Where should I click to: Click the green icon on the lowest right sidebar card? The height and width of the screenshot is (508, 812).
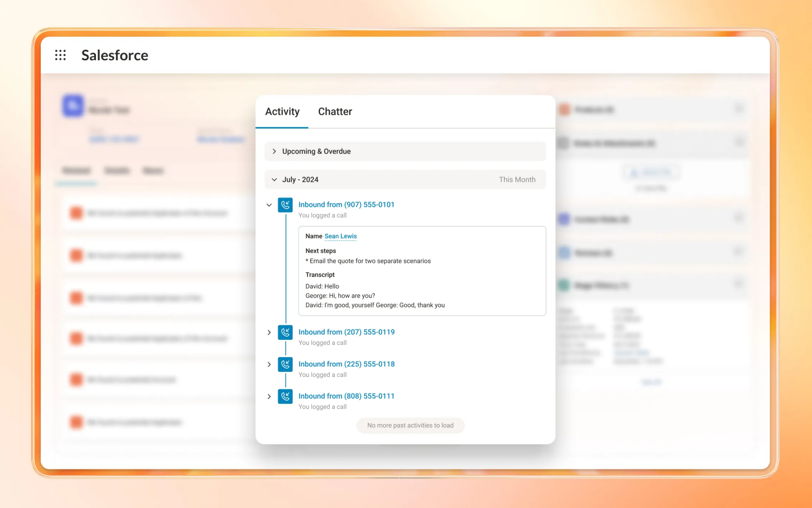[x=565, y=285]
